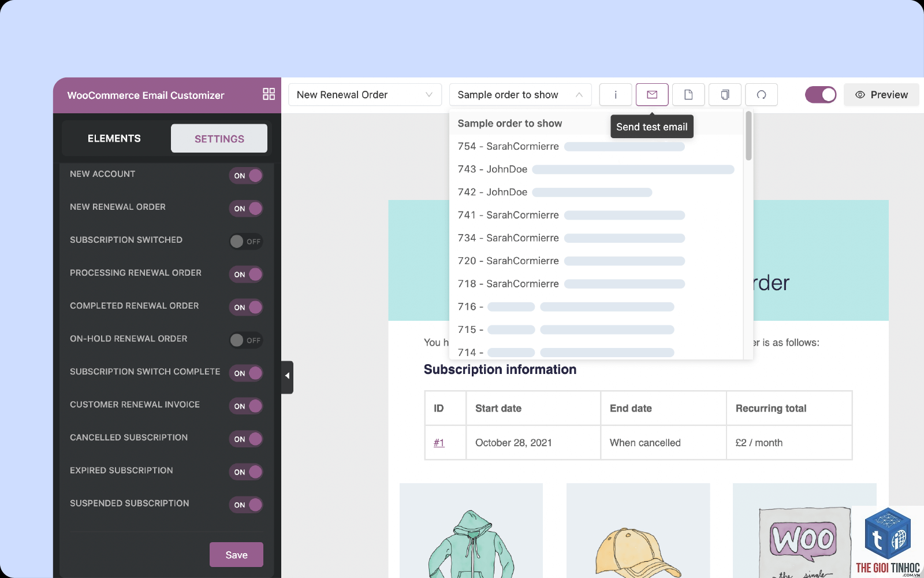Screen dimensions: 924x578
Task: Toggle Subscription Switch Complete switch
Action: [x=246, y=373]
